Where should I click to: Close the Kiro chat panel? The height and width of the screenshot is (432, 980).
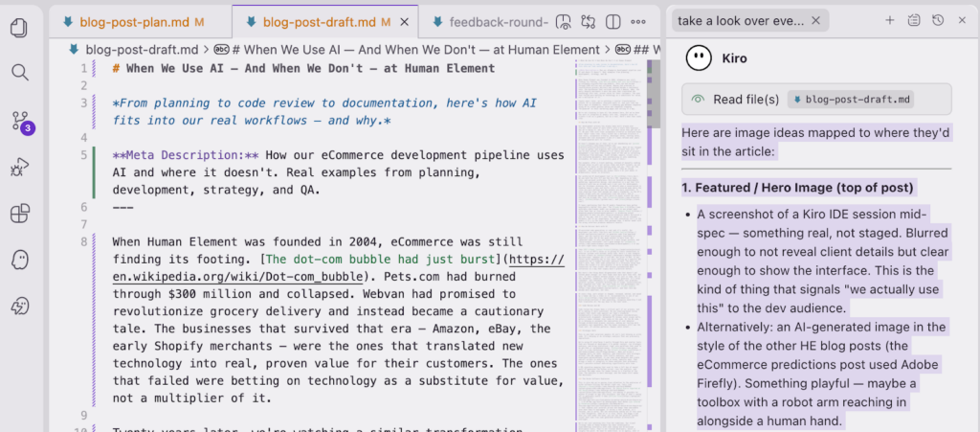[962, 21]
